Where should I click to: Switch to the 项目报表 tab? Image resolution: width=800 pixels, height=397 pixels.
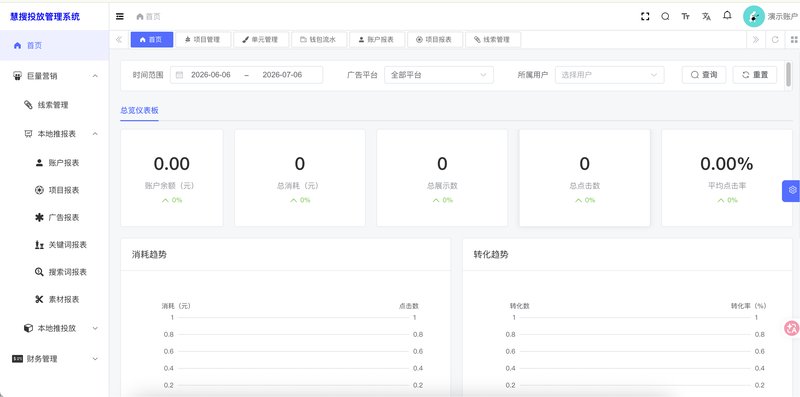(x=435, y=39)
